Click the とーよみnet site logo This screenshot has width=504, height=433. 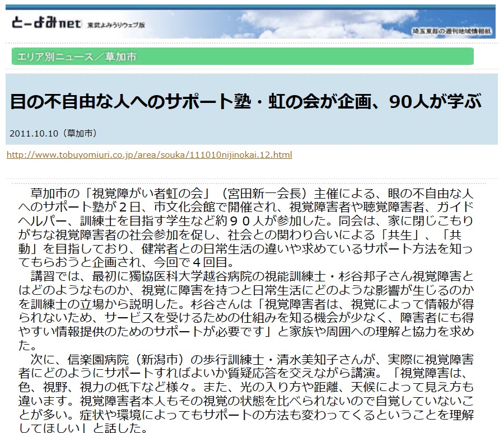[46, 23]
